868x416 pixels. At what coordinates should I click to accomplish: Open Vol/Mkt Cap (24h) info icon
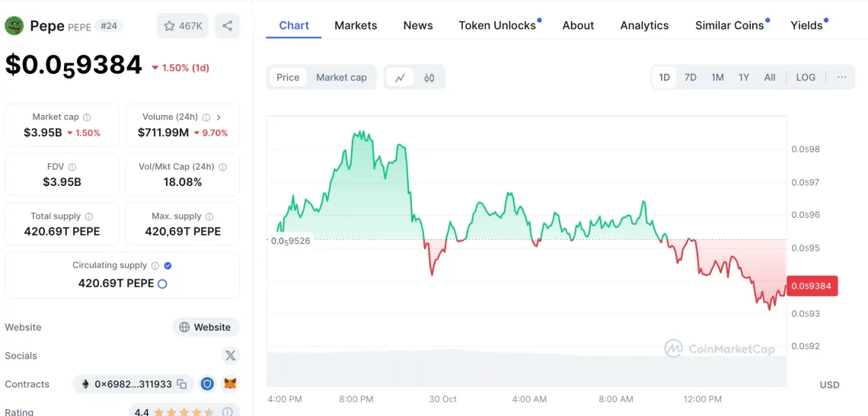[222, 167]
